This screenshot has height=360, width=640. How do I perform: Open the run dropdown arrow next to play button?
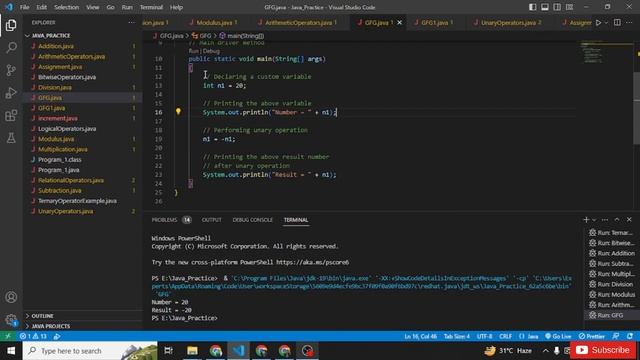point(606,23)
